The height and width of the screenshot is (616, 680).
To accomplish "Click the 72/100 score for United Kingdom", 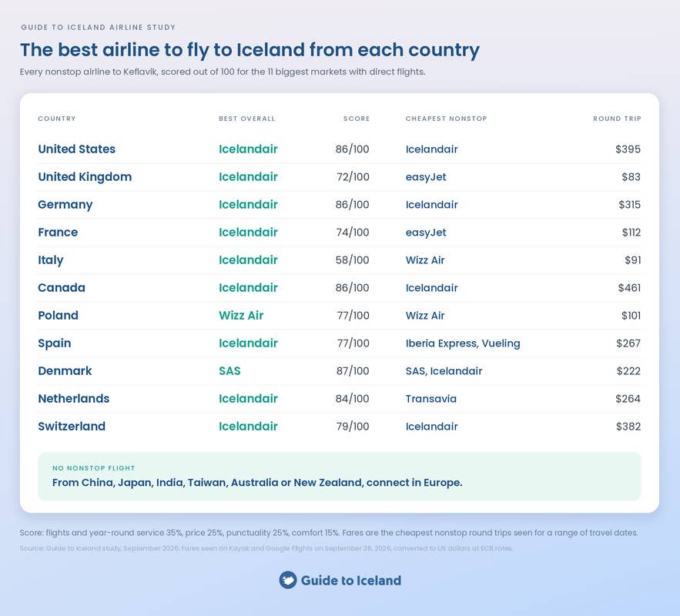I will tap(353, 177).
